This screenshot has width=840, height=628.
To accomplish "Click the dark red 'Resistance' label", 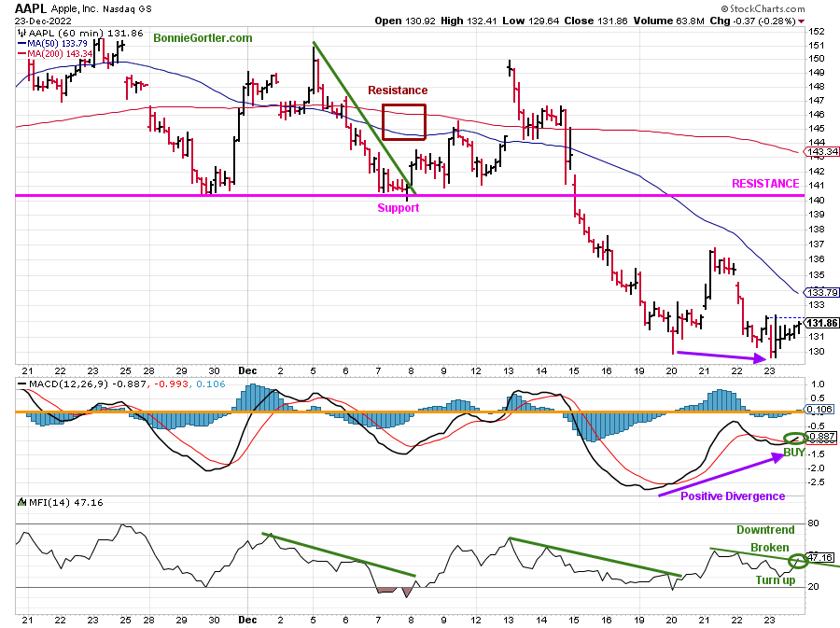I will pos(398,90).
